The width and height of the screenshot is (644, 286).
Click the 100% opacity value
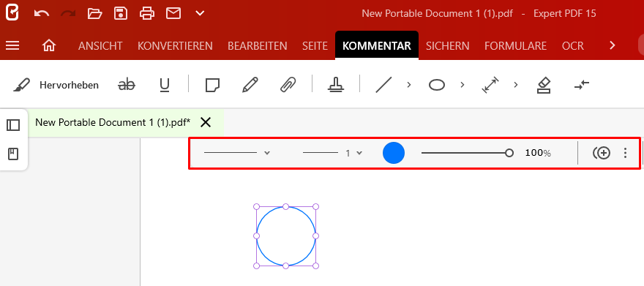pos(538,153)
